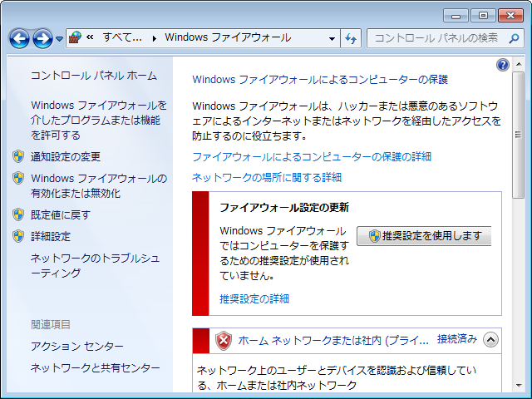Click 既定値に戻す link
The image size is (532, 399).
(x=61, y=214)
